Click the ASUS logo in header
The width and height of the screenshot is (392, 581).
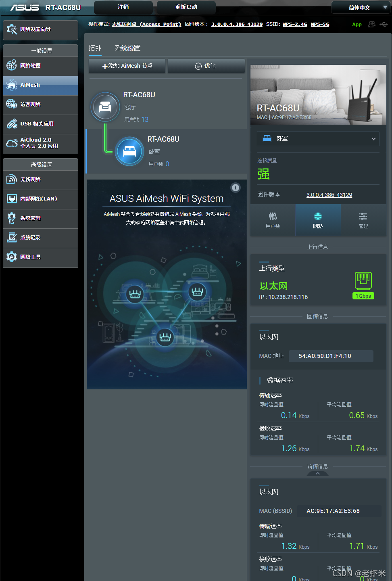pyautogui.click(x=25, y=7)
